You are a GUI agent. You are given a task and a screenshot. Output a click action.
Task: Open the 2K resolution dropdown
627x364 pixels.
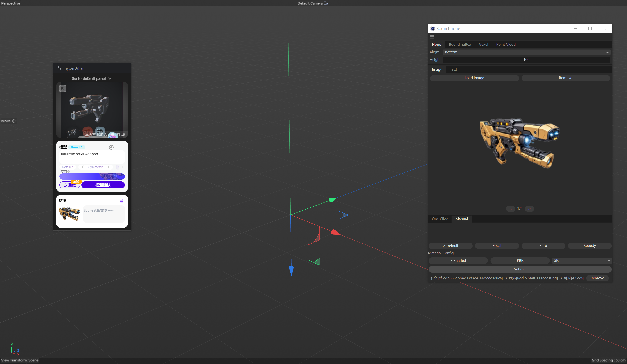click(581, 261)
